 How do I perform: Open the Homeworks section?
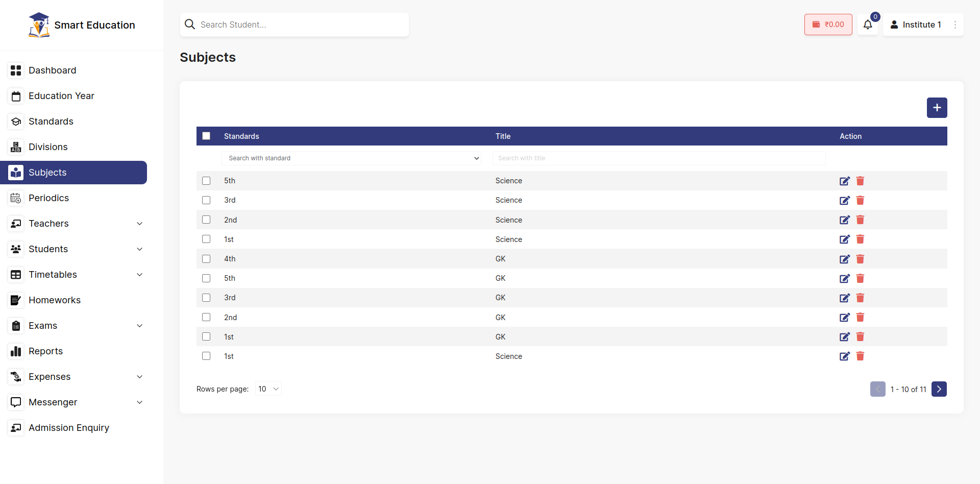pyautogui.click(x=73, y=300)
